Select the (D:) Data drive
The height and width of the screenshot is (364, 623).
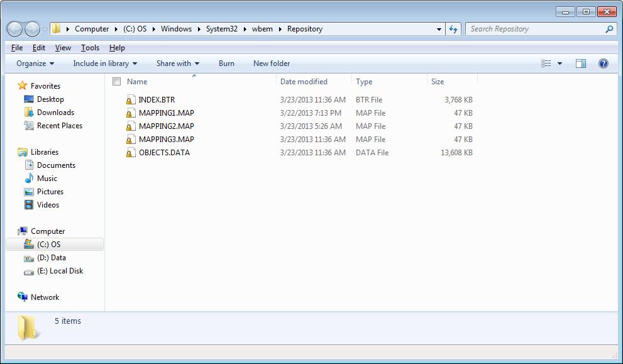51,258
